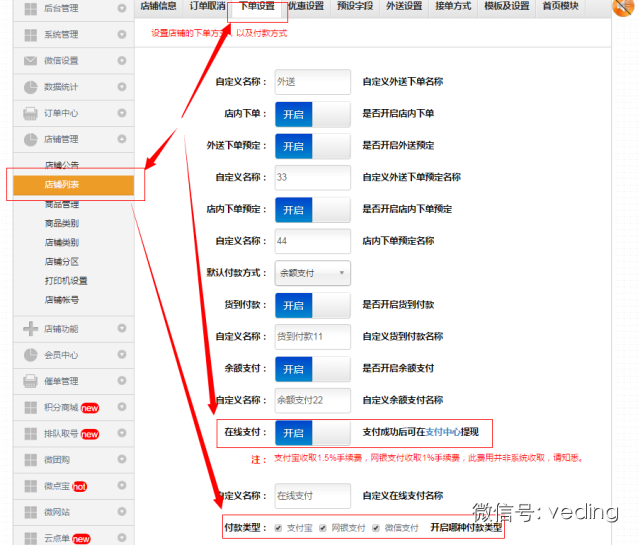Toggle the 余额支付 switch

point(313,369)
